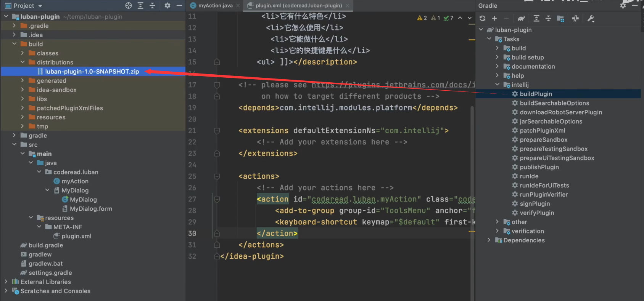Toggle Gradle Offline Mode icon
Image resolution: width=644 pixels, height=301 pixels.
(575, 18)
